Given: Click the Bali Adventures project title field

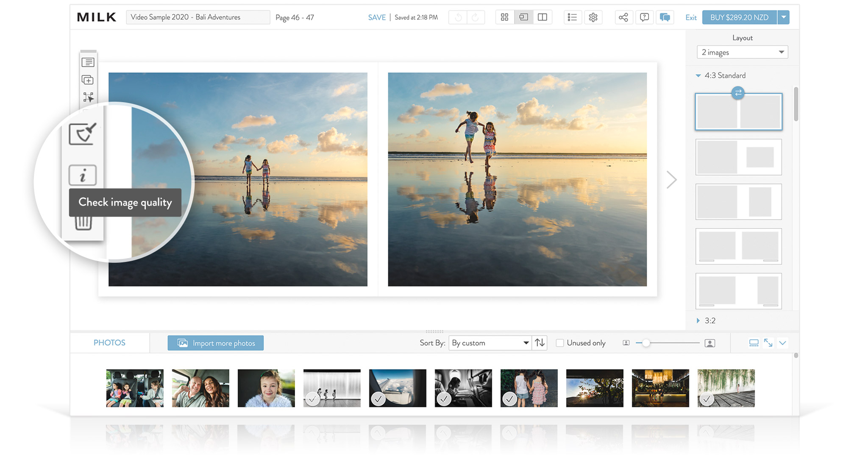Looking at the screenshot, I should 198,17.
